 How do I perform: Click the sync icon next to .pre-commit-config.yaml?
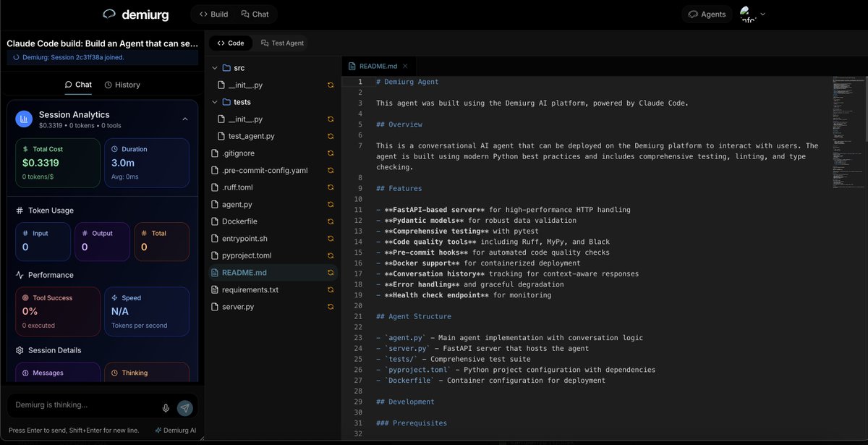[x=331, y=171]
